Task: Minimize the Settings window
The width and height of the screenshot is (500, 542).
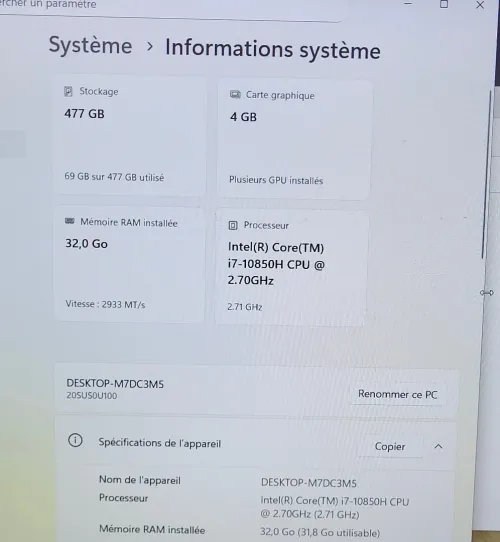Action: point(408,4)
